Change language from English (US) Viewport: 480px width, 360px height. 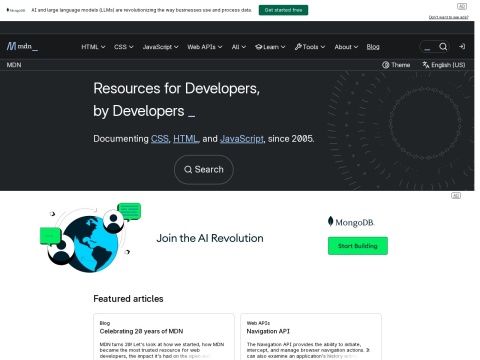[x=444, y=65]
